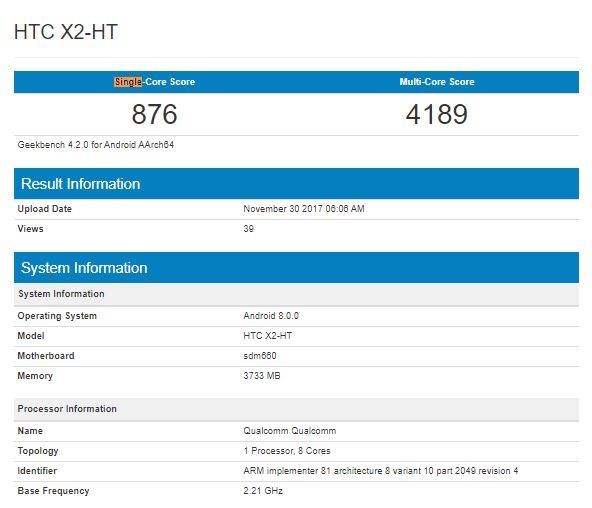The image size is (592, 508).
Task: Click the gray System Information subheader row
Action: (x=296, y=294)
